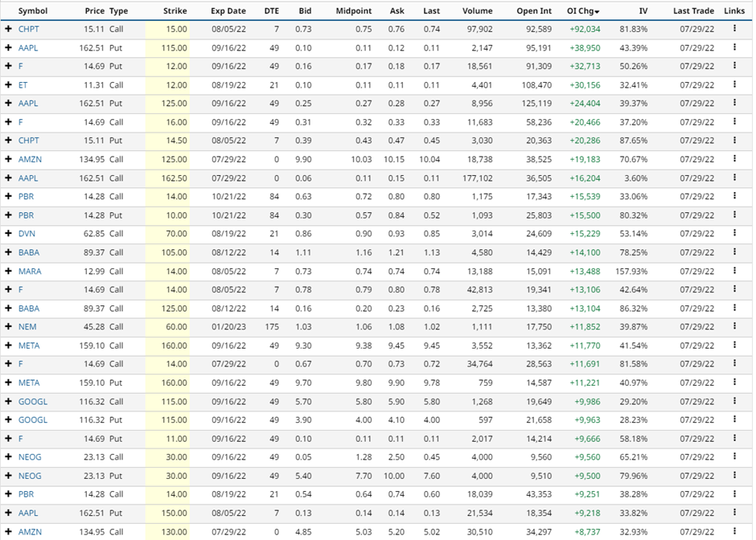
Task: Open three-dot menu for F 12.00 Put row
Action: pos(734,66)
